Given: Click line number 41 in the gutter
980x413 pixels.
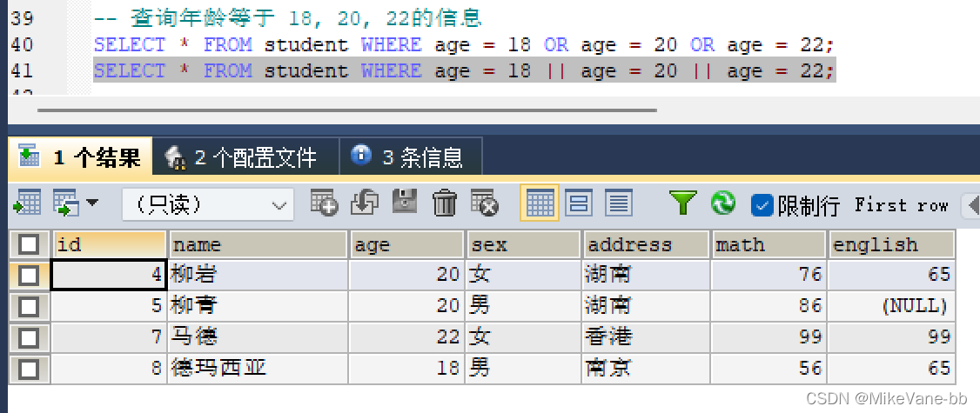Looking at the screenshot, I should [x=23, y=70].
